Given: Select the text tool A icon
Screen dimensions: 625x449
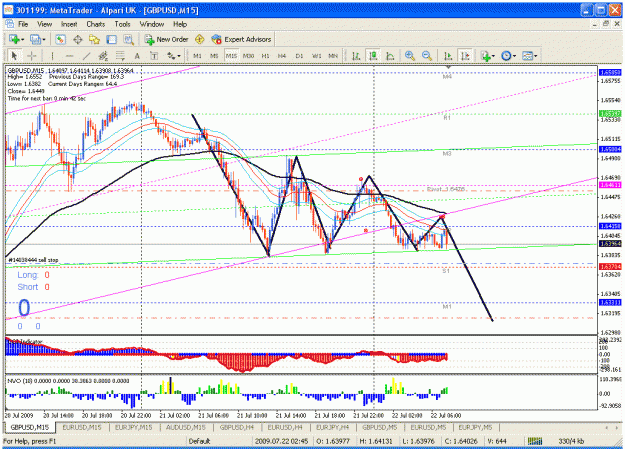Looking at the screenshot, I should click(x=137, y=56).
